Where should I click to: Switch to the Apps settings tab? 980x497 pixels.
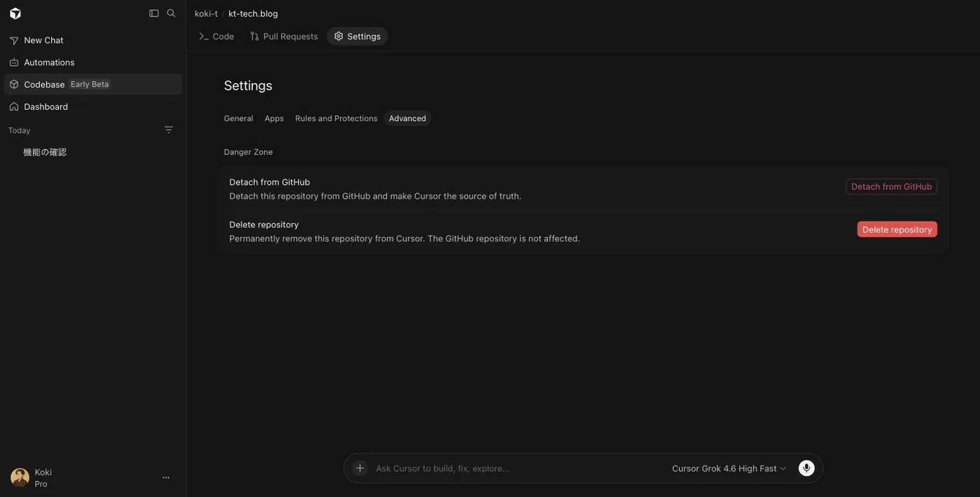pos(274,118)
